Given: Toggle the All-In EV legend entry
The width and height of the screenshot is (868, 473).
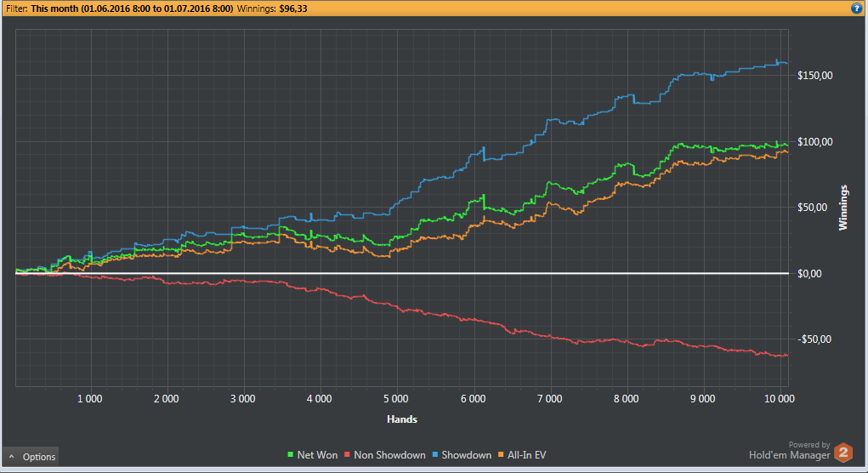Looking at the screenshot, I should tap(522, 455).
